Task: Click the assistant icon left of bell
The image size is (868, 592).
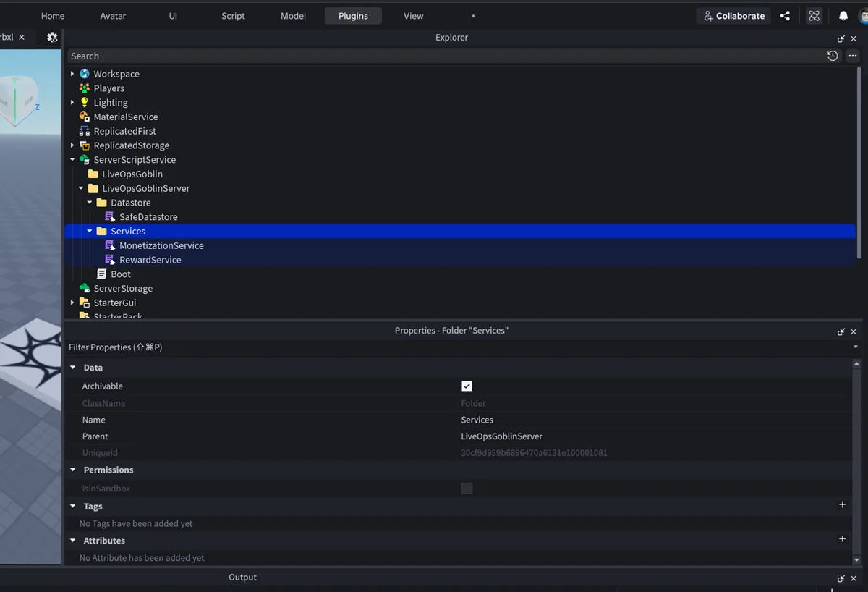Action: tap(814, 16)
